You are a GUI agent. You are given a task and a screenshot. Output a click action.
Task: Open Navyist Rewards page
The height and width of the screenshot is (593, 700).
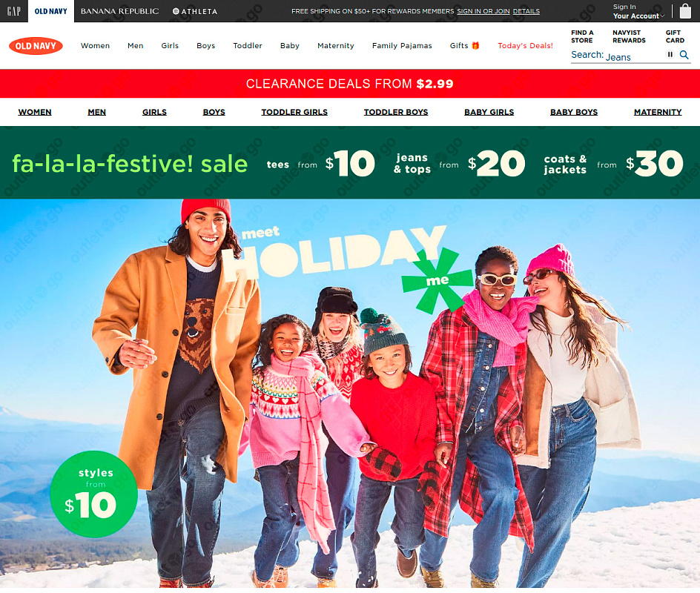[x=629, y=36]
